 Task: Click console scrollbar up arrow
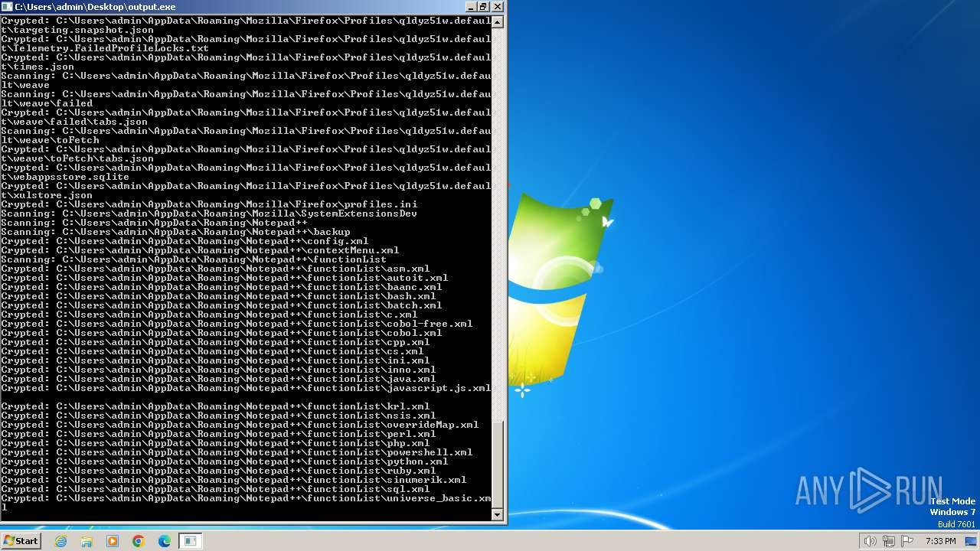click(498, 21)
